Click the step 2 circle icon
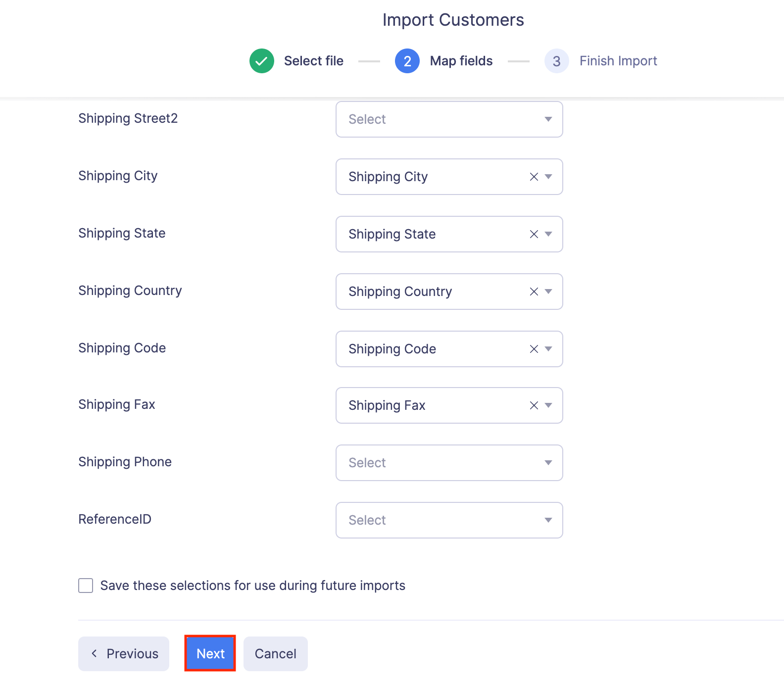The image size is (784, 687). (x=407, y=61)
